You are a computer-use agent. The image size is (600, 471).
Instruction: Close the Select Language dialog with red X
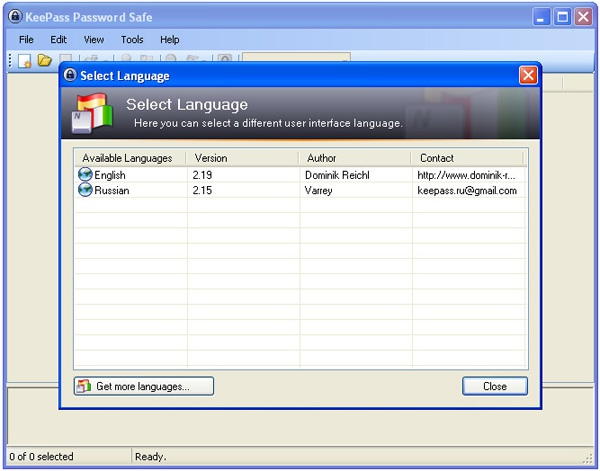click(528, 75)
